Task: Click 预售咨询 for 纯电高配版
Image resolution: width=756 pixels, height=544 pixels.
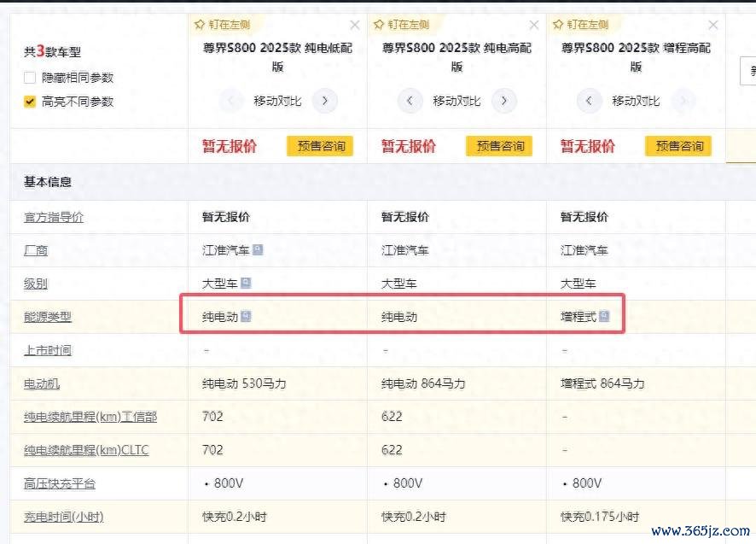Action: pyautogui.click(x=499, y=146)
